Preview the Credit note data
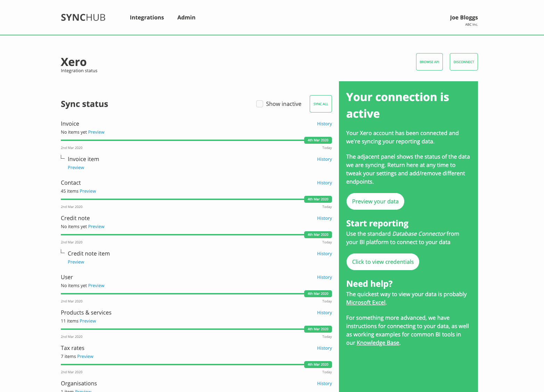The width and height of the screenshot is (544, 392). click(x=96, y=226)
